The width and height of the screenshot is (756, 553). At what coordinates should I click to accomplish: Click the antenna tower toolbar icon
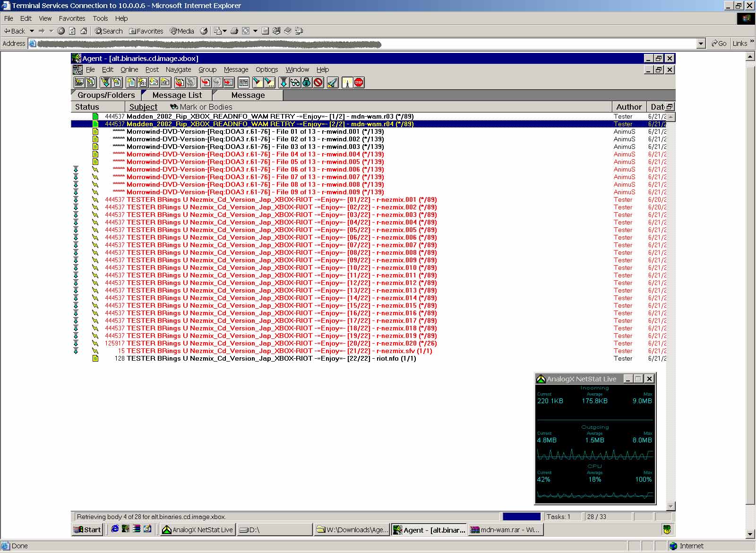(347, 83)
